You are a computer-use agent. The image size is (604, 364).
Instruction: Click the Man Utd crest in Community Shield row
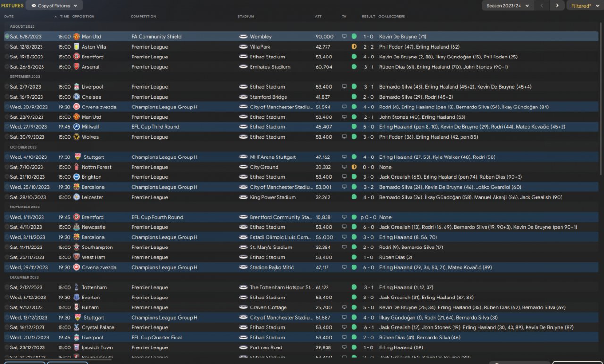click(x=76, y=37)
